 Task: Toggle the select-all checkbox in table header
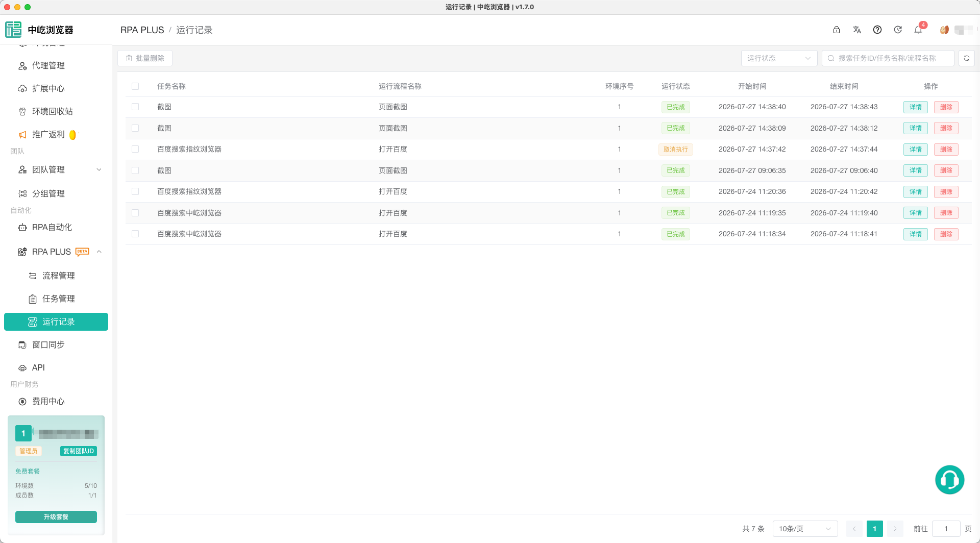pos(135,86)
